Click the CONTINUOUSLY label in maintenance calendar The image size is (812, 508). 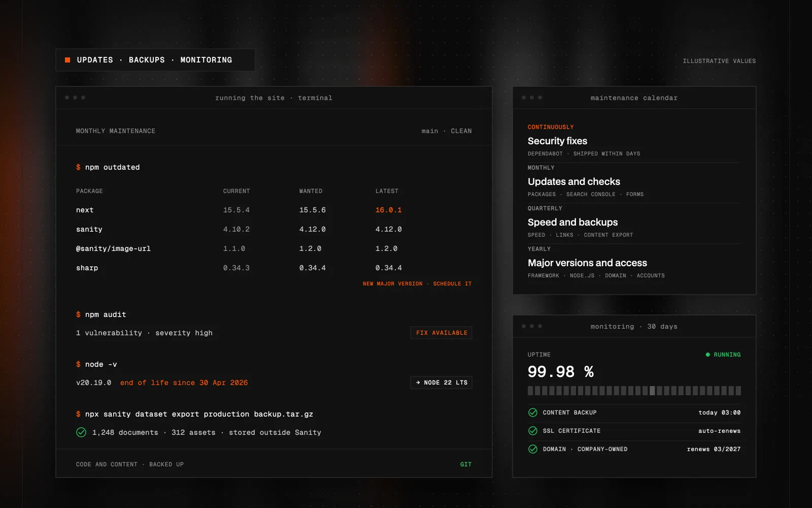[x=551, y=127]
